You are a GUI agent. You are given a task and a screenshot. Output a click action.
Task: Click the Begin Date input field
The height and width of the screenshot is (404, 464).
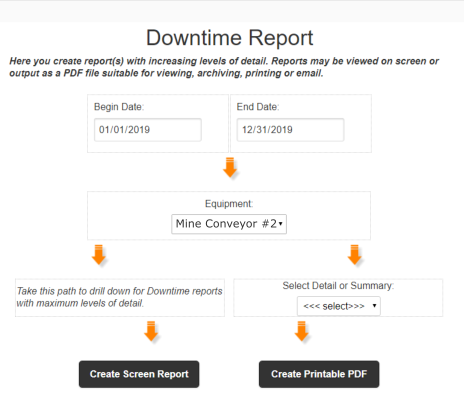[148, 130]
